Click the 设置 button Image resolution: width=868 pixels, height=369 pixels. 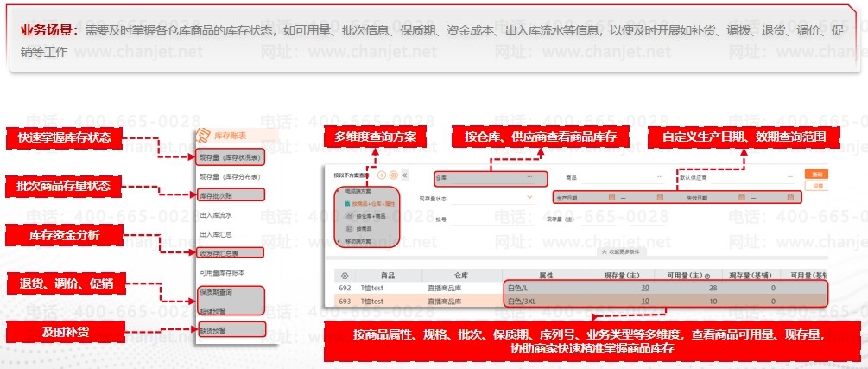click(816, 186)
